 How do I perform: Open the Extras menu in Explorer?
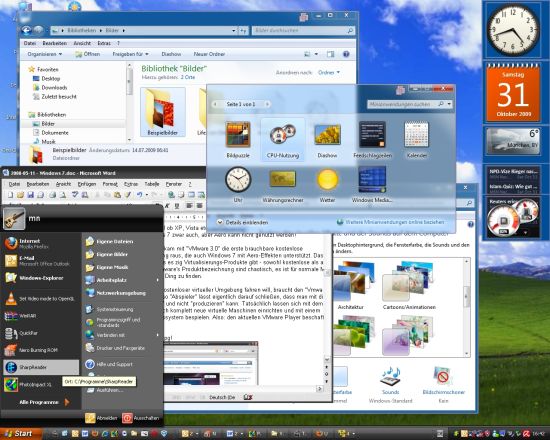[104, 43]
